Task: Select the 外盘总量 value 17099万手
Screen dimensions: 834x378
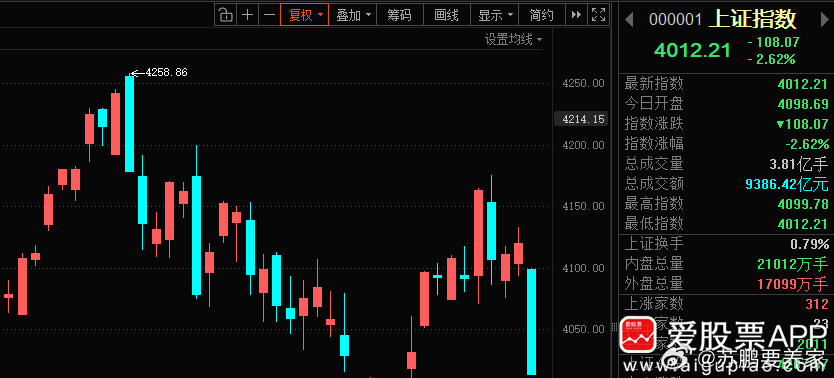Action: coord(793,284)
